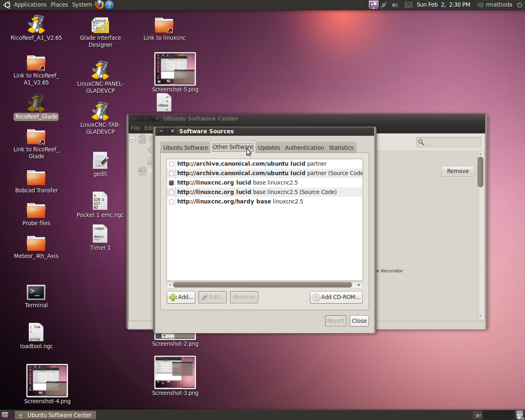
Task: Switch to Statistics tab
Action: tap(341, 148)
